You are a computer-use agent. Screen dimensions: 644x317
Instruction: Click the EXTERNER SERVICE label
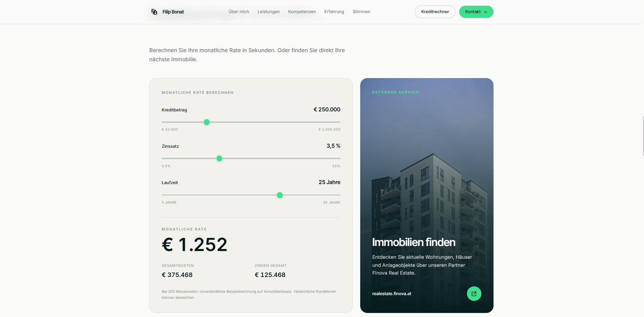point(395,92)
